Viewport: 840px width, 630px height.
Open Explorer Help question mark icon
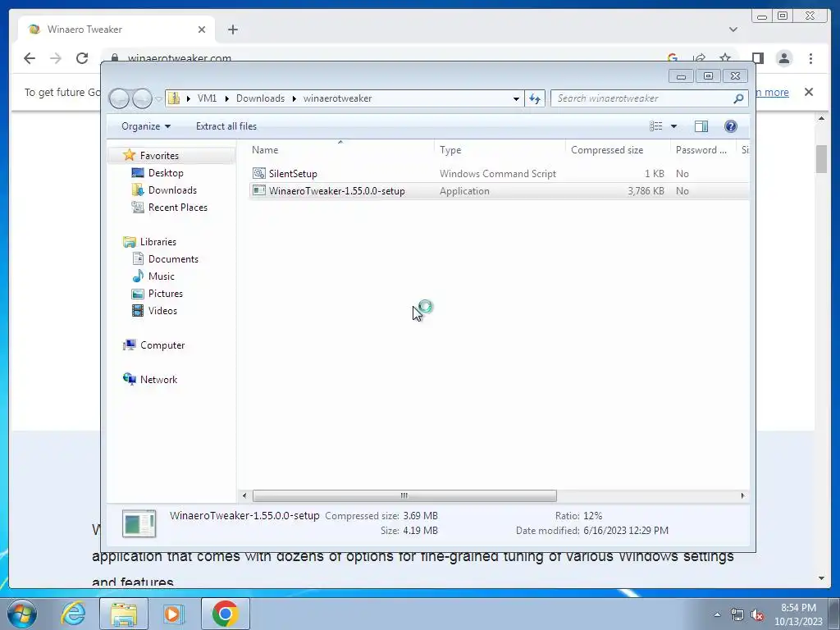click(730, 126)
